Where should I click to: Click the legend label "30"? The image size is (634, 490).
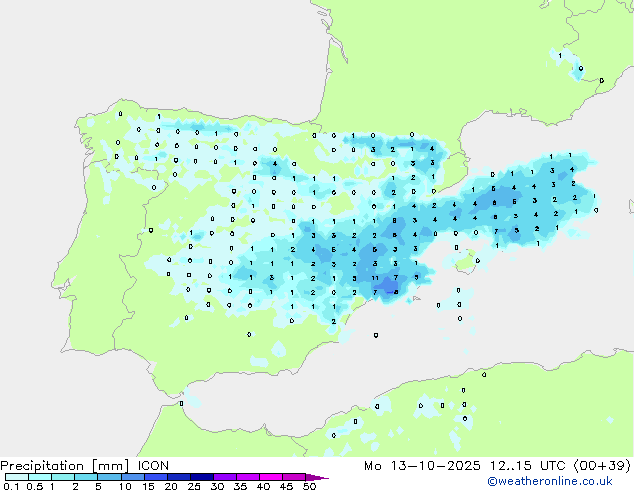[x=218, y=486]
